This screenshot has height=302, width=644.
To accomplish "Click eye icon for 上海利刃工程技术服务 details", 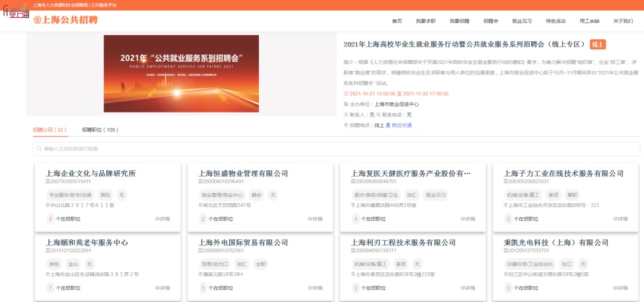I will click(463, 288).
